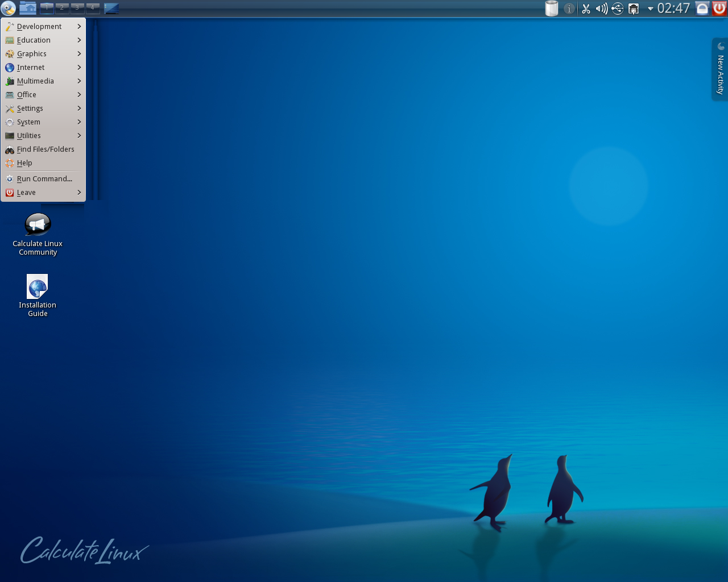Open Utilities in the launcher menu
The height and width of the screenshot is (582, 728).
[43, 136]
